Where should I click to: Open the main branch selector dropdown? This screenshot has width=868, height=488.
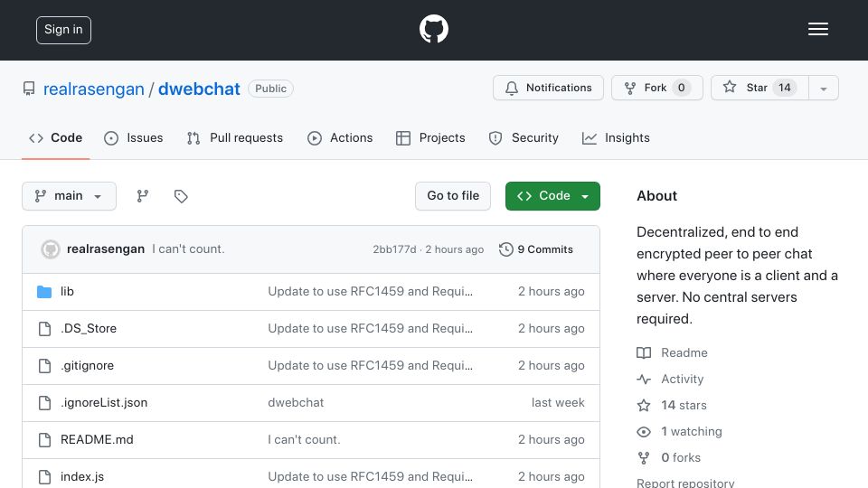click(x=70, y=196)
